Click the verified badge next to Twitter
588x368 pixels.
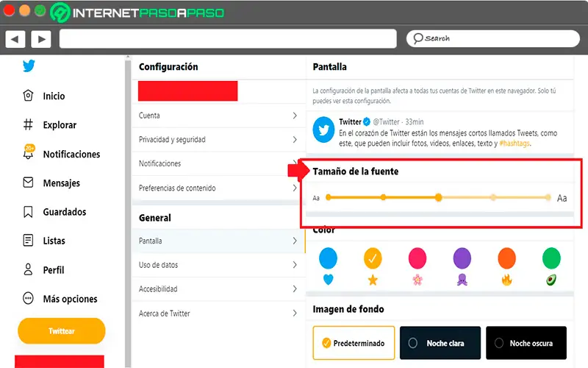click(x=367, y=121)
